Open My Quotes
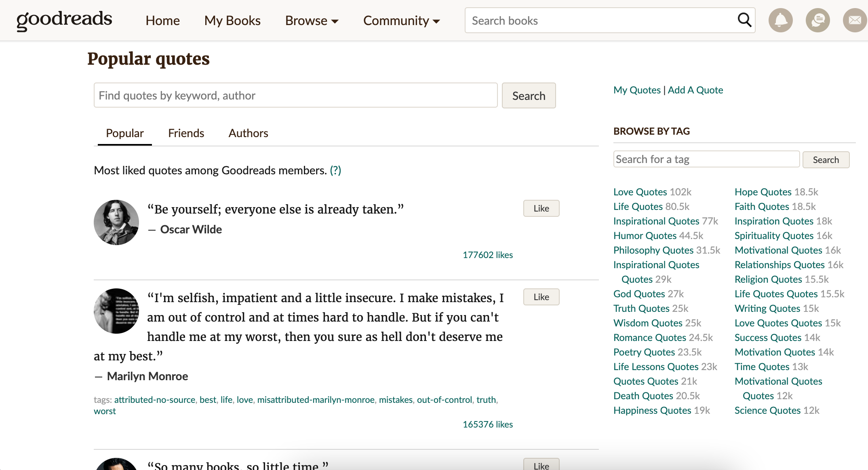 [x=637, y=90]
